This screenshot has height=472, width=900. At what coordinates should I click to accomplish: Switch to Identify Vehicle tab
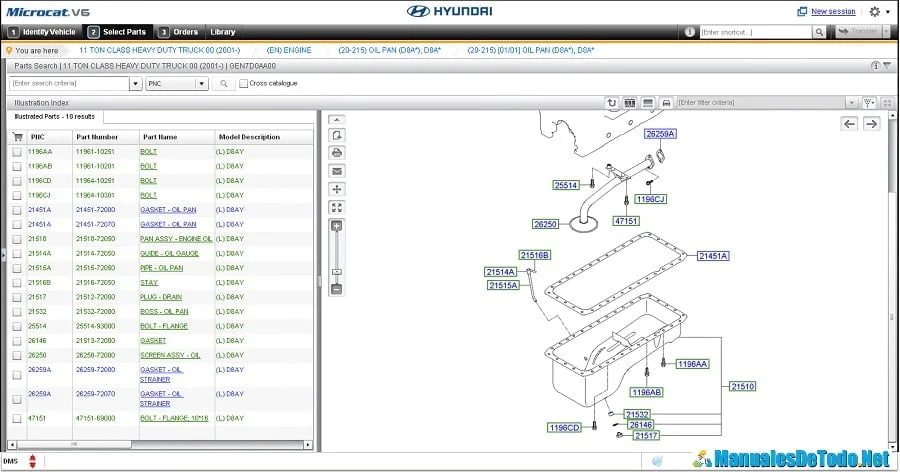pyautogui.click(x=43, y=32)
